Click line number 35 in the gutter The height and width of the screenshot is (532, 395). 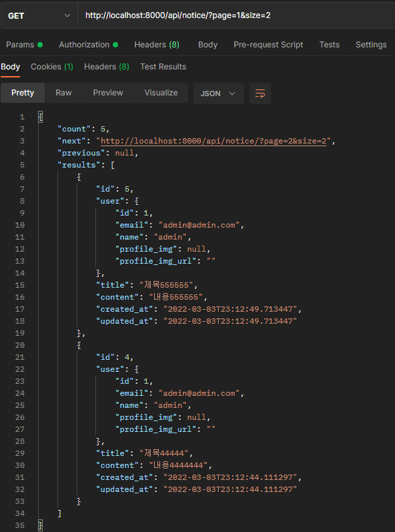pyautogui.click(x=20, y=525)
